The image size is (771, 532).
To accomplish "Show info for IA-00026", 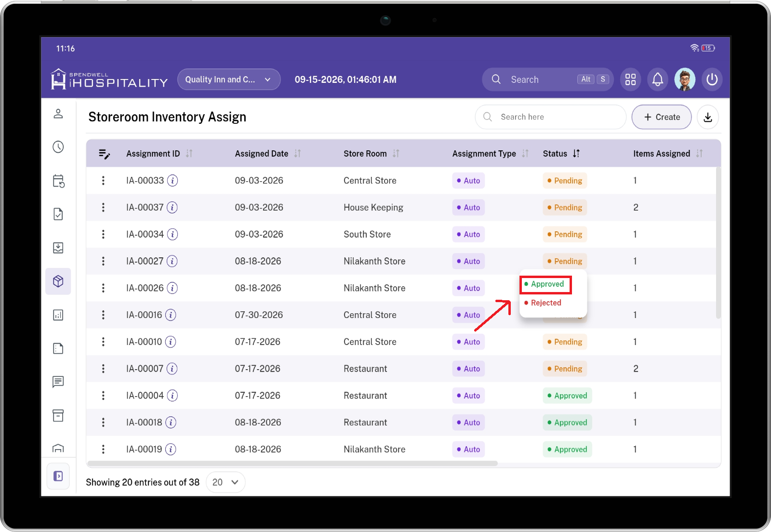I will click(173, 288).
